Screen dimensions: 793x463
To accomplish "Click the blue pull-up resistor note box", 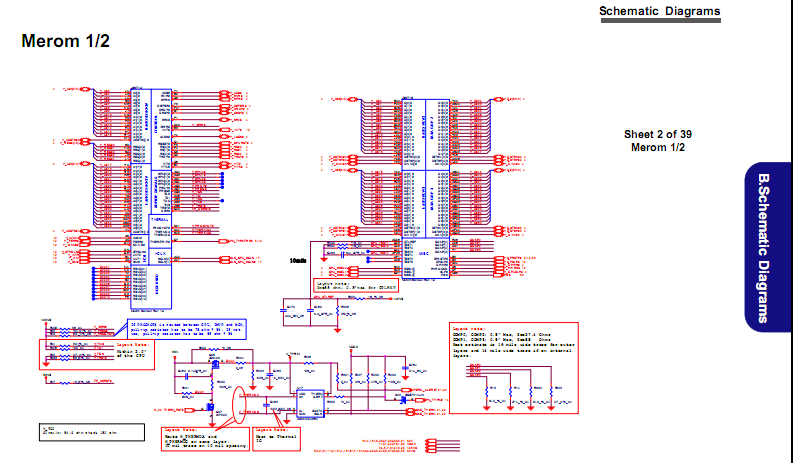I will tap(187, 329).
